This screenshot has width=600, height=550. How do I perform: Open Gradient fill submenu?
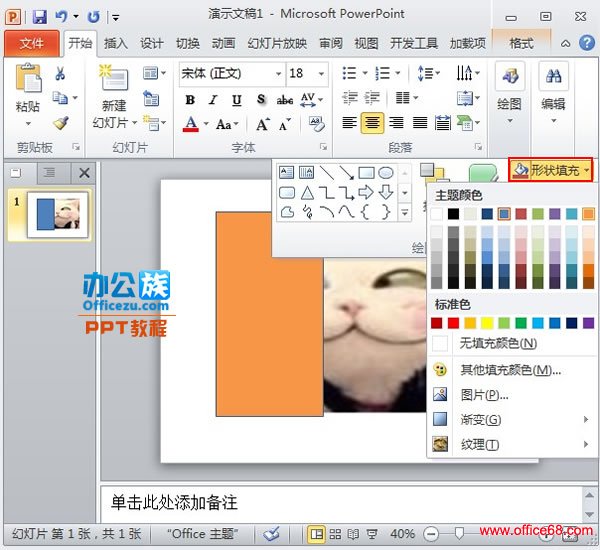(x=512, y=419)
